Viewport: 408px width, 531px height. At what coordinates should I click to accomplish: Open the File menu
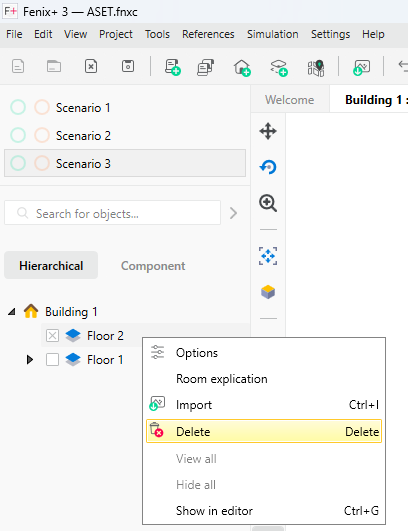coord(14,34)
